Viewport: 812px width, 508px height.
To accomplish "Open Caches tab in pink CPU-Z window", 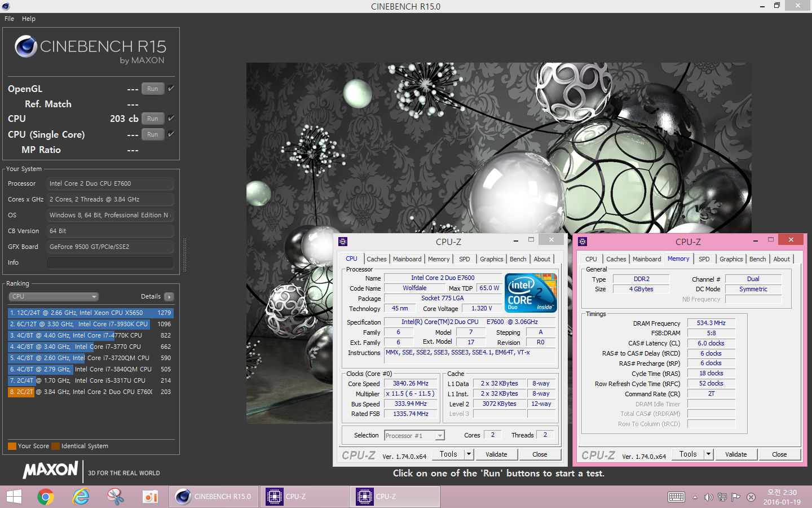I will [x=616, y=259].
